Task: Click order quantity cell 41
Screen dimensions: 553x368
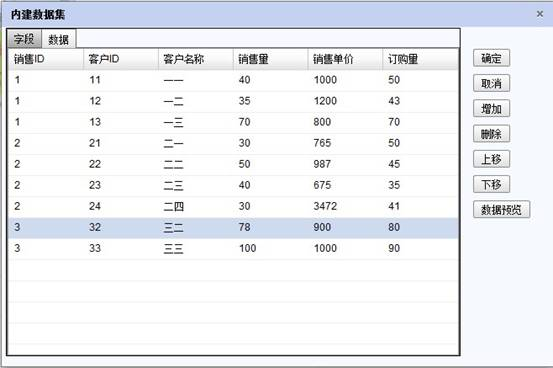Action: (420, 206)
